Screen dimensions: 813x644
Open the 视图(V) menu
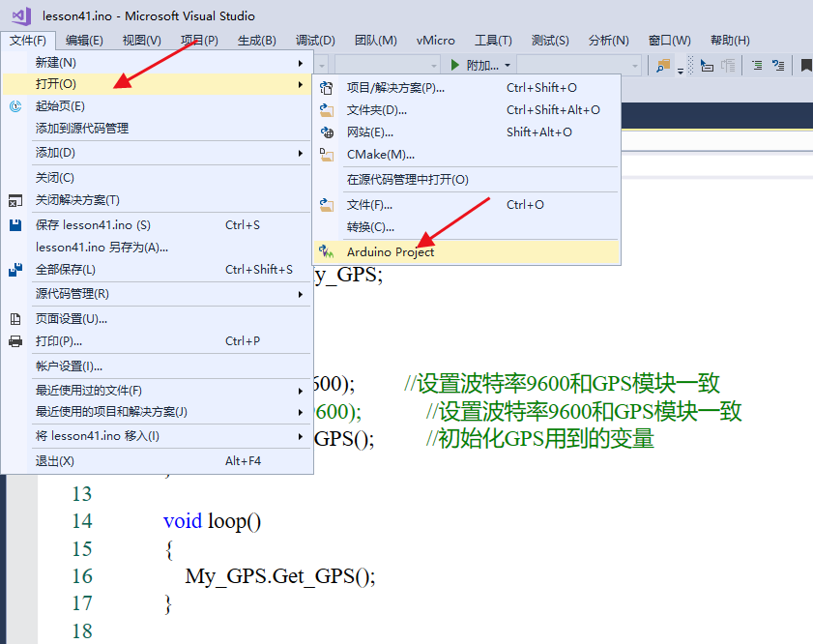pos(141,41)
